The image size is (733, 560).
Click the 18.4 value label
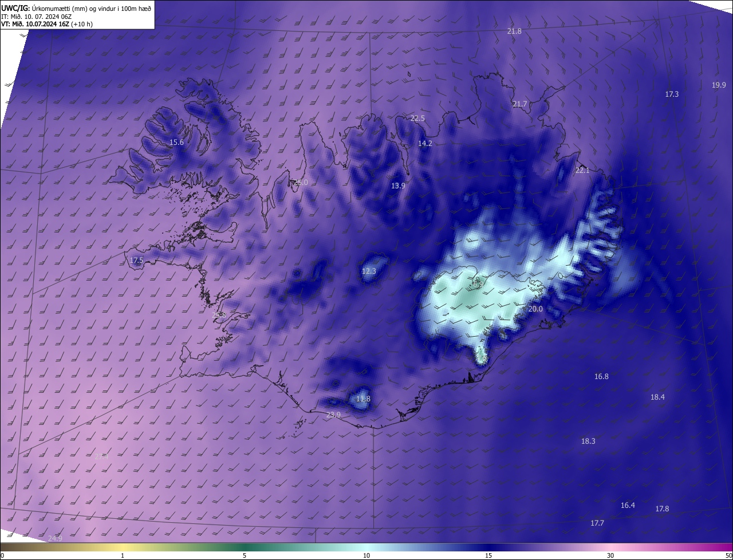[x=657, y=397]
